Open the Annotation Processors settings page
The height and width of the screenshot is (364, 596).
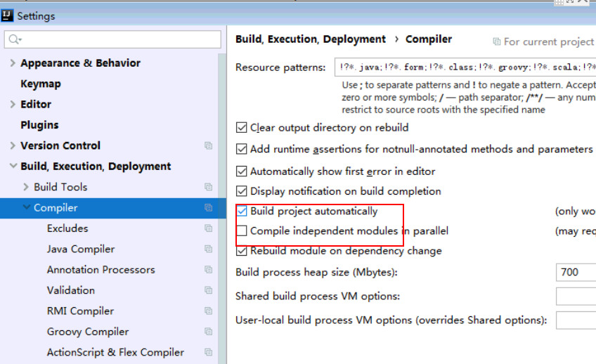(x=101, y=270)
